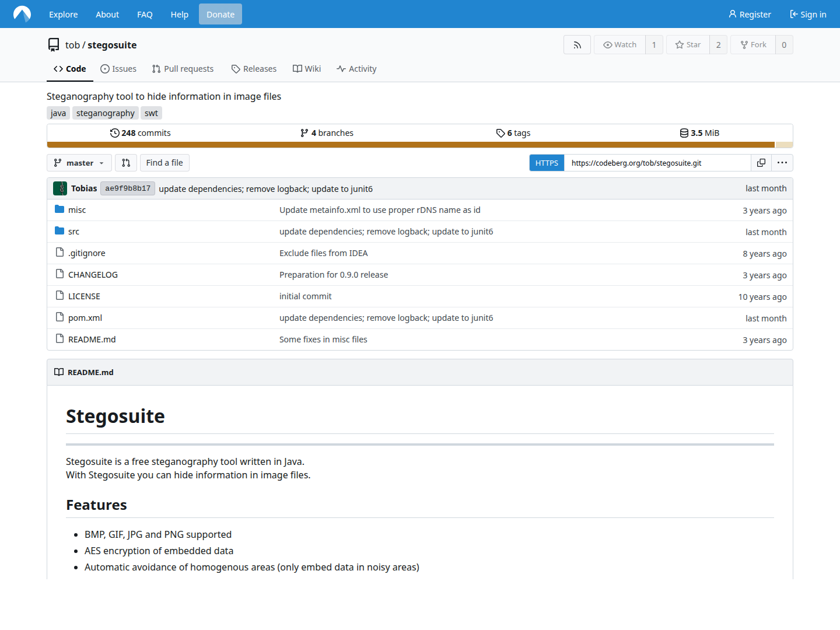Click the repository icon beside tob / stegosuite

pyautogui.click(x=54, y=45)
